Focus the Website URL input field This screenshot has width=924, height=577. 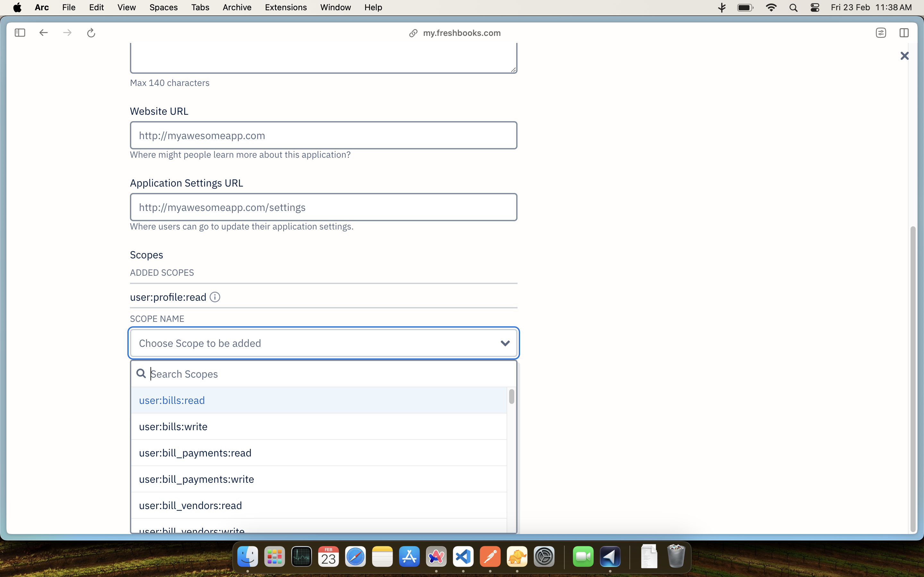[323, 136]
